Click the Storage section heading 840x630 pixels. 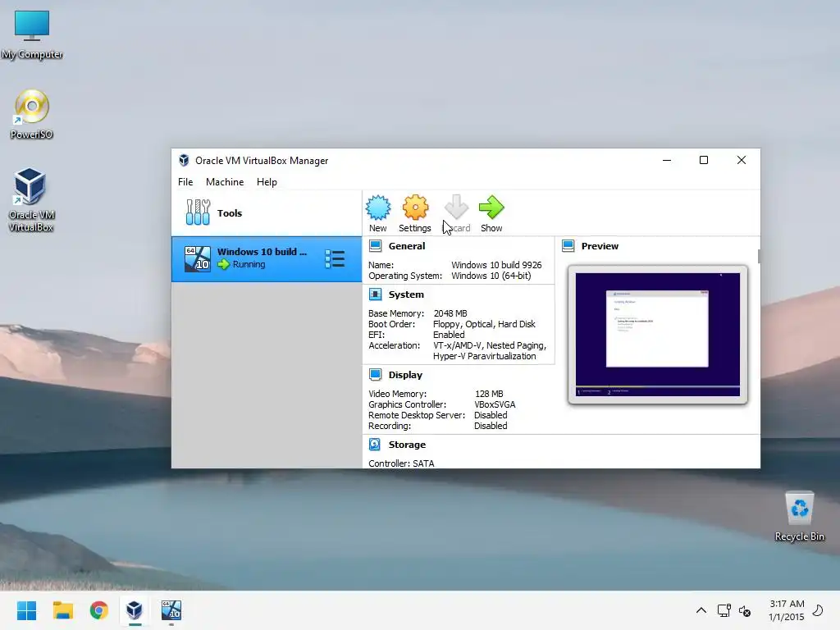point(407,445)
